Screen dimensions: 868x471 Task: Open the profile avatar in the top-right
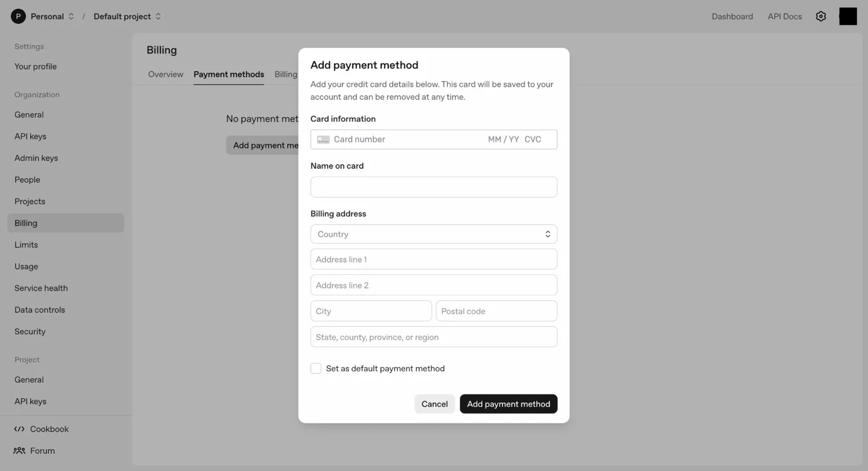848,16
